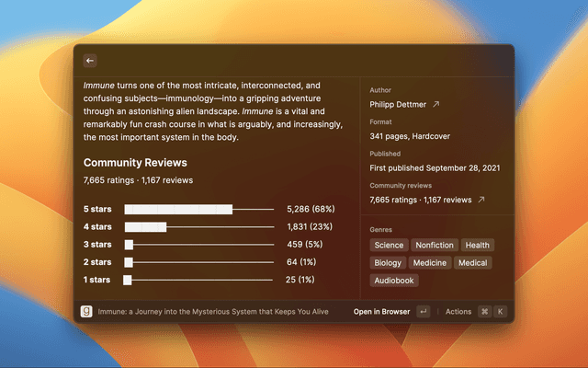Click the Medicine genre tag
Image resolution: width=588 pixels, height=368 pixels.
coord(430,263)
